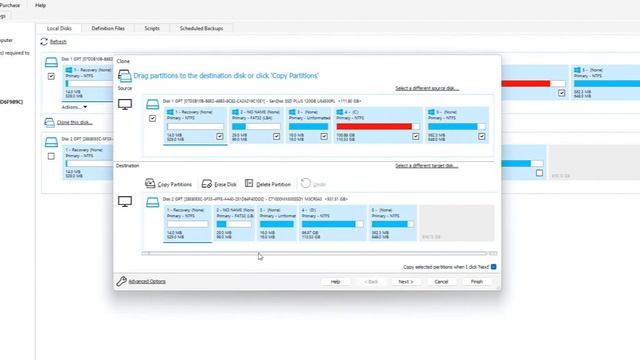Click destination 'Disk 2 GPT' header text
The width and height of the screenshot is (640, 360).
255,199
